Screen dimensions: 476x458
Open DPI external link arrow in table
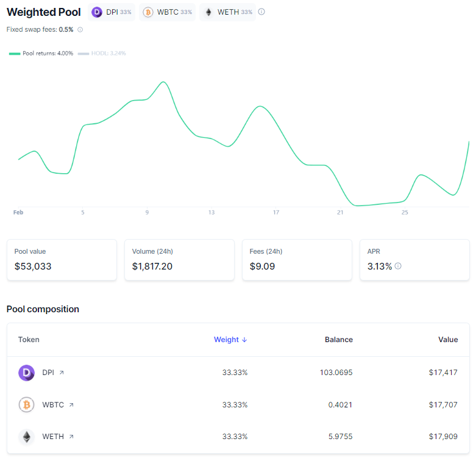tap(62, 373)
